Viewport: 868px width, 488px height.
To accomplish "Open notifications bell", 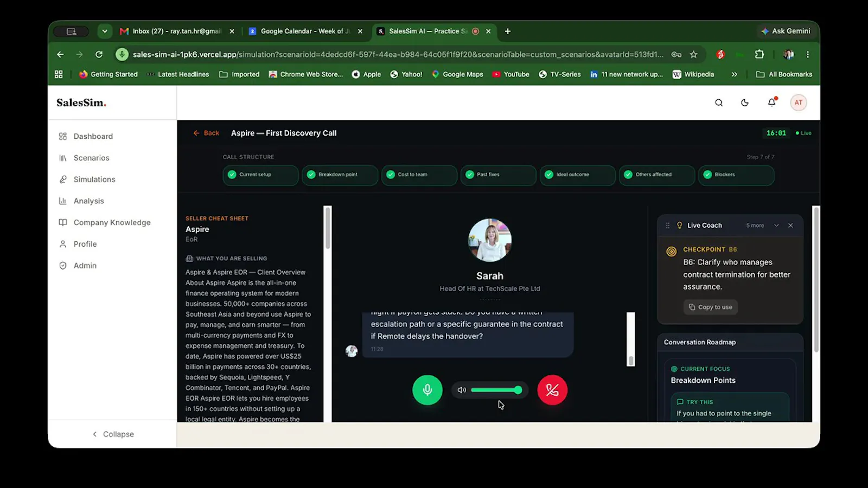I will (771, 102).
